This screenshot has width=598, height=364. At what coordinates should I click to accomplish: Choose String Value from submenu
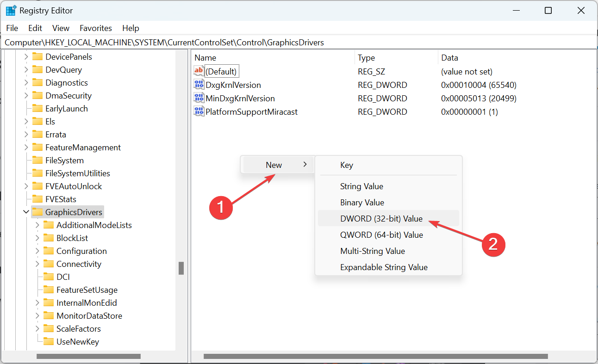tap(388, 186)
